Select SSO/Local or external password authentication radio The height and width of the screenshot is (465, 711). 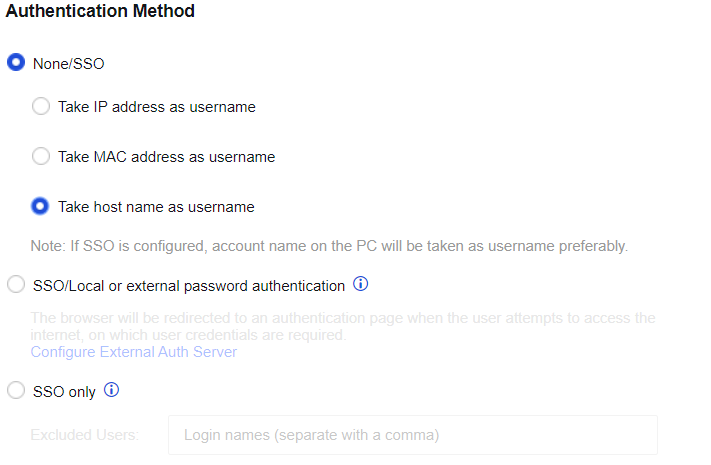16,286
